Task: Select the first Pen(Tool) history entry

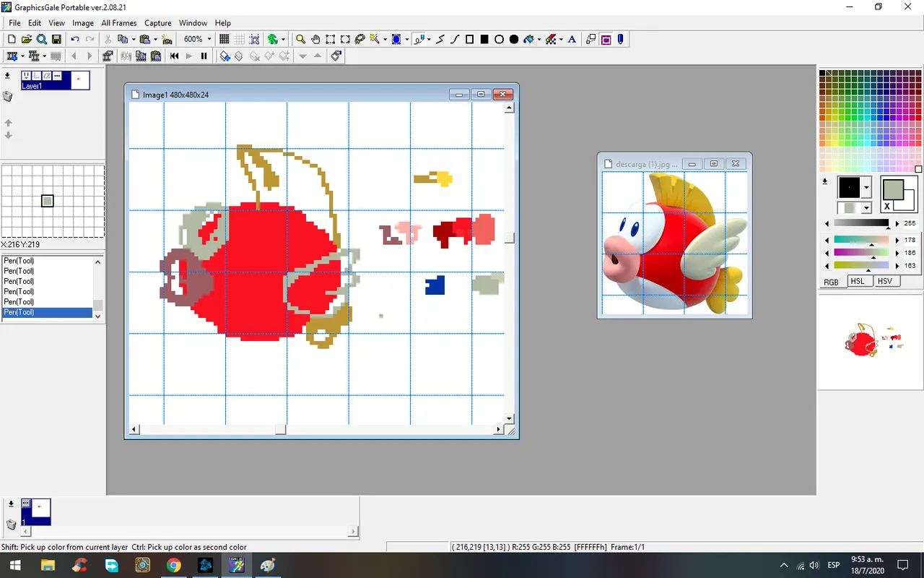Action: coord(47,261)
